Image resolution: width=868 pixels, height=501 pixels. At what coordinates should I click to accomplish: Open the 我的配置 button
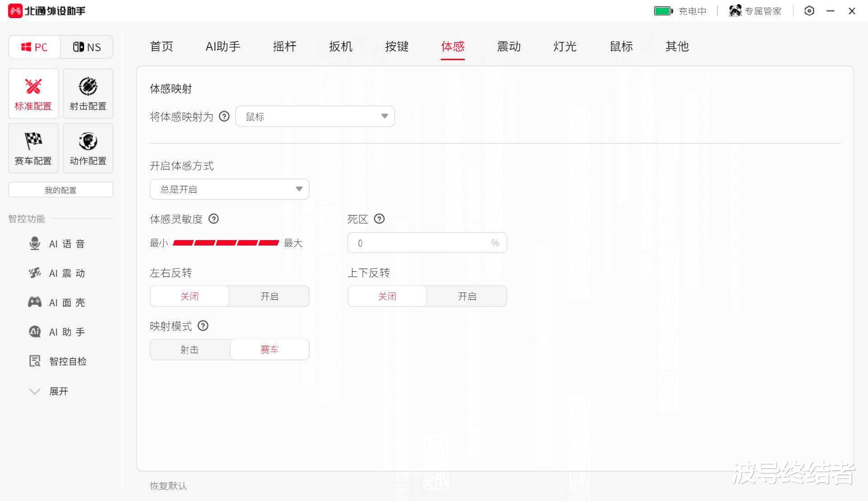pos(61,190)
